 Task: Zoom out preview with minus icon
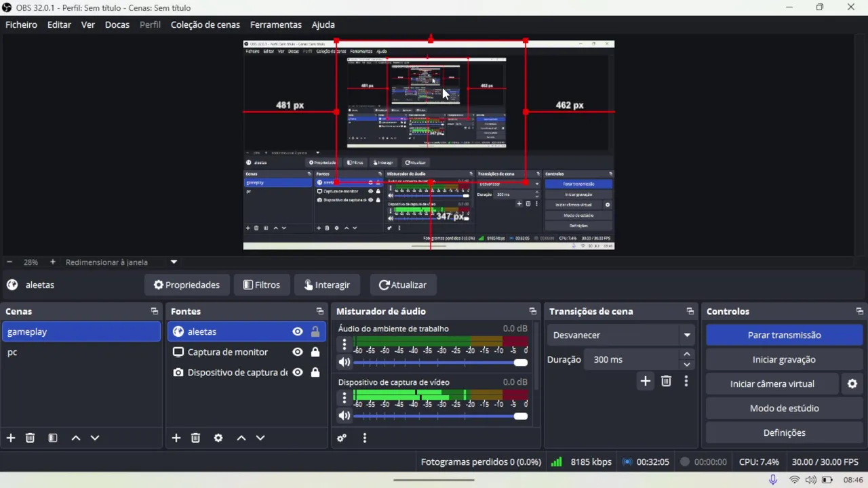click(9, 262)
